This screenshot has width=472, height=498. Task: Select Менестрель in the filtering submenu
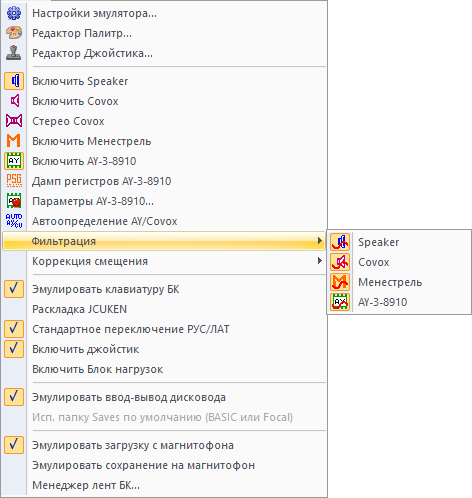390,282
